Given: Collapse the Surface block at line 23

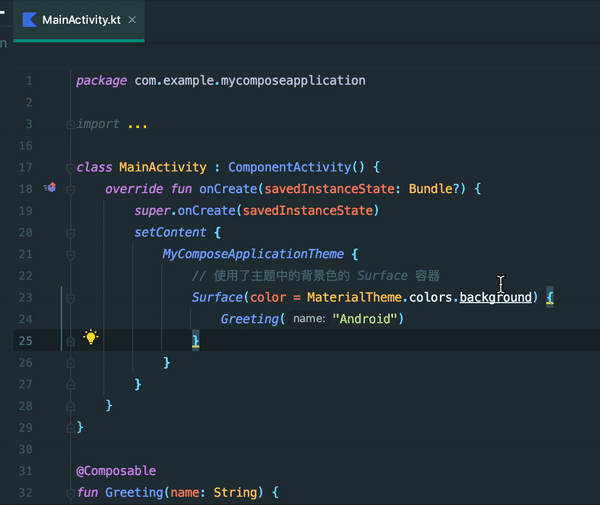Looking at the screenshot, I should (70, 298).
